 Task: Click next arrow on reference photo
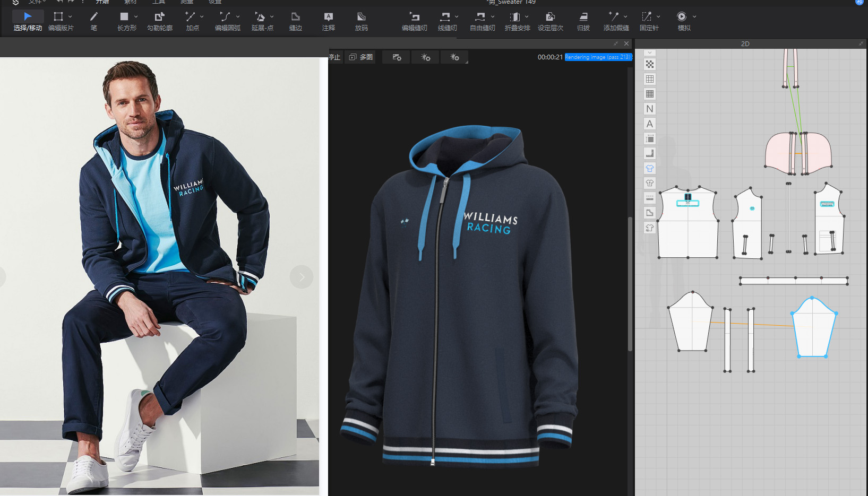[x=301, y=277]
